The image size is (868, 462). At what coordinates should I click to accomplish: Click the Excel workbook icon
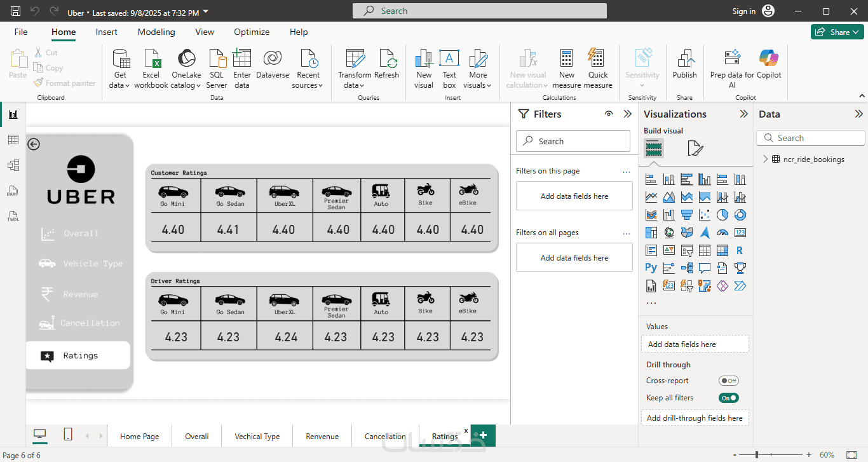point(151,59)
